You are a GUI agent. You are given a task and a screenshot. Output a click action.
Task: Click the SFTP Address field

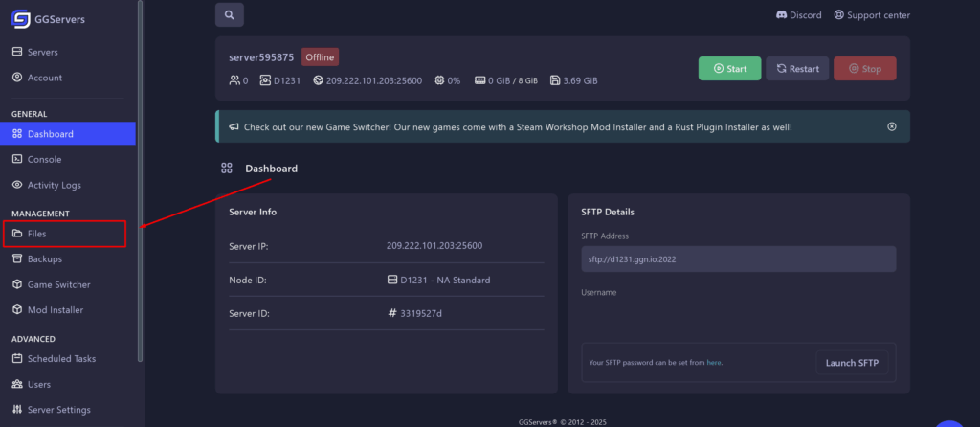738,259
